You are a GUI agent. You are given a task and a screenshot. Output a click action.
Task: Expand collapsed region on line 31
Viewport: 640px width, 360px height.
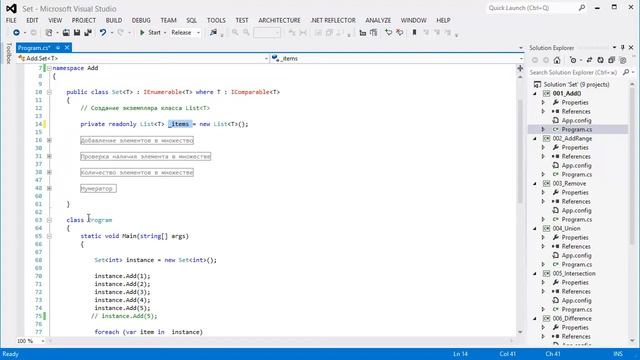click(49, 156)
